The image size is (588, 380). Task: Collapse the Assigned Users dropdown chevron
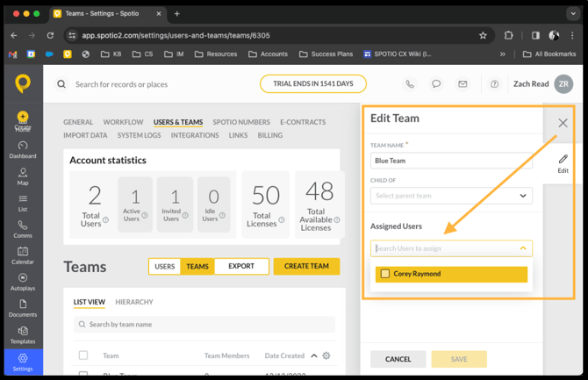pos(523,248)
